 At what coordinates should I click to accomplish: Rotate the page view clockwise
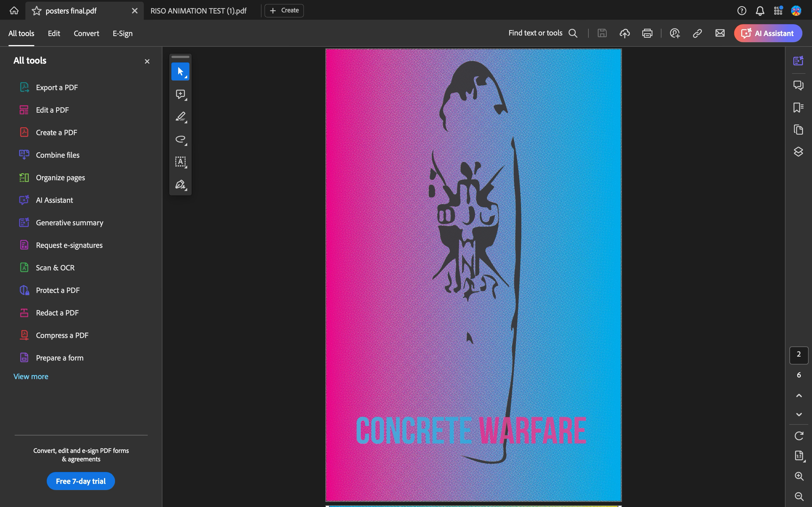point(799,436)
